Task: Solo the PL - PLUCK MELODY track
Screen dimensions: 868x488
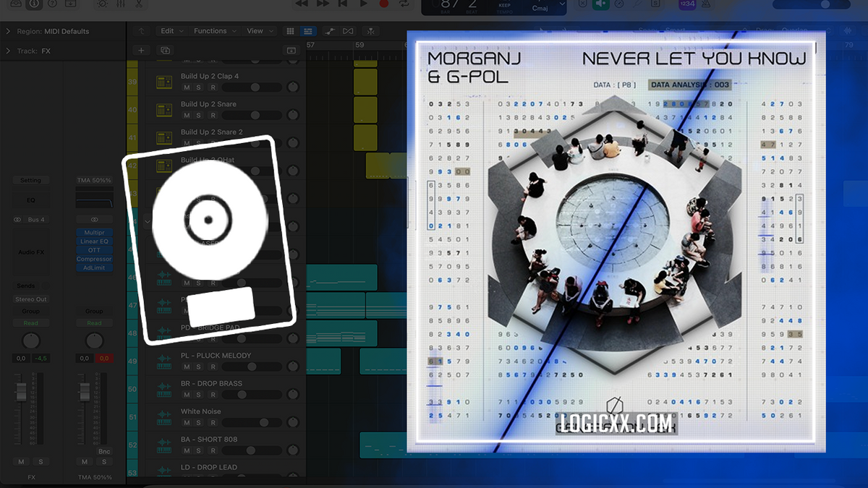Action: click(x=198, y=367)
